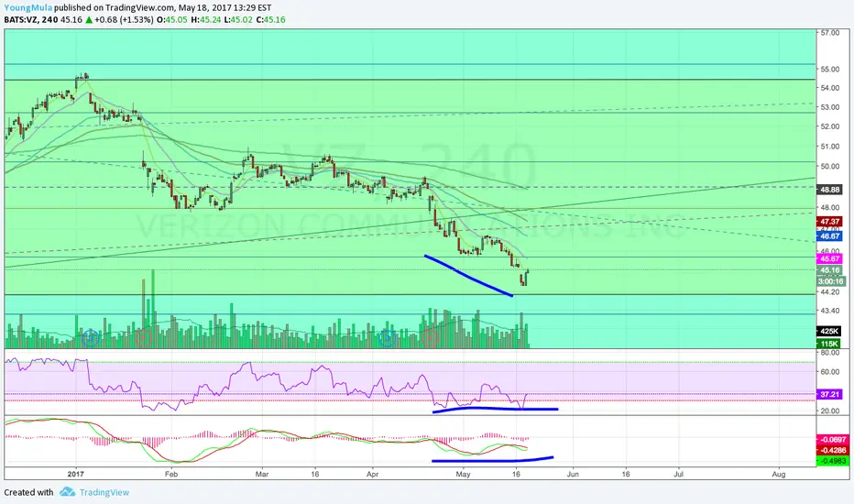This screenshot has width=854, height=504.
Task: Click the 57.00 price scale label
Action: (x=830, y=33)
